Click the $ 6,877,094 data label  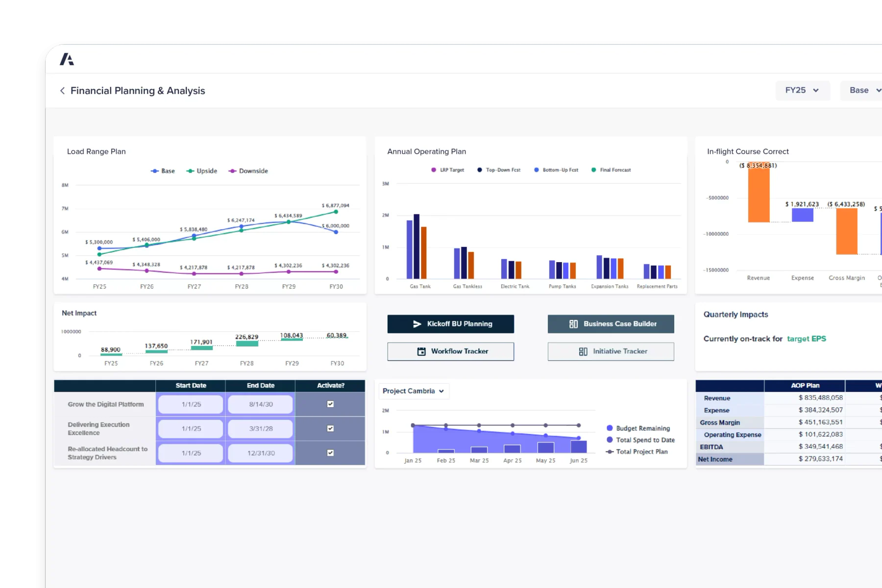pyautogui.click(x=336, y=205)
